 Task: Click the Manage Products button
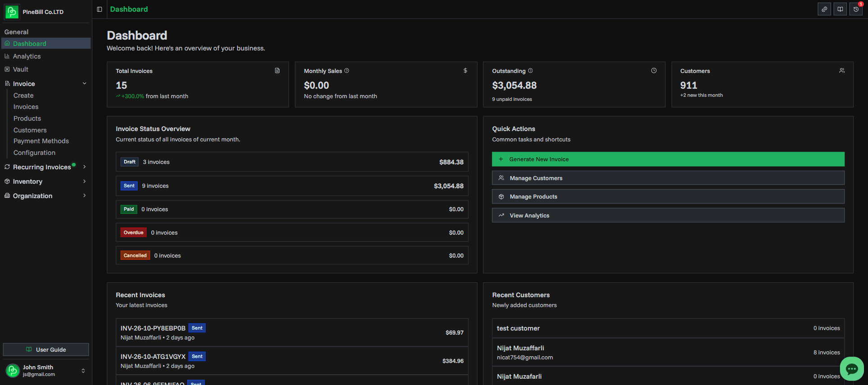(668, 196)
